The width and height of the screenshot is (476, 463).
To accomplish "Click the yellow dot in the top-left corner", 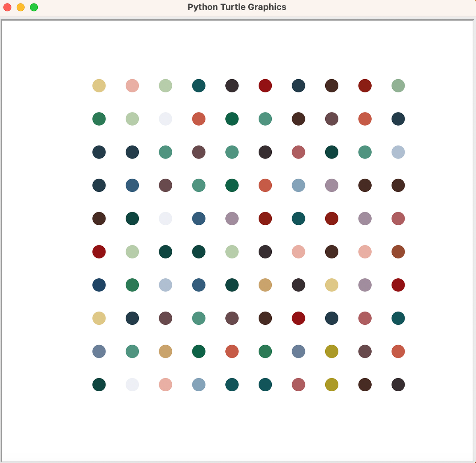I will click(99, 85).
